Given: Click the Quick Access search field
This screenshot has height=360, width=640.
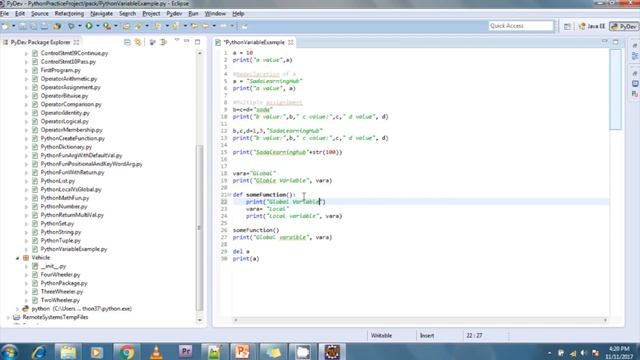Looking at the screenshot, I should [x=521, y=26].
